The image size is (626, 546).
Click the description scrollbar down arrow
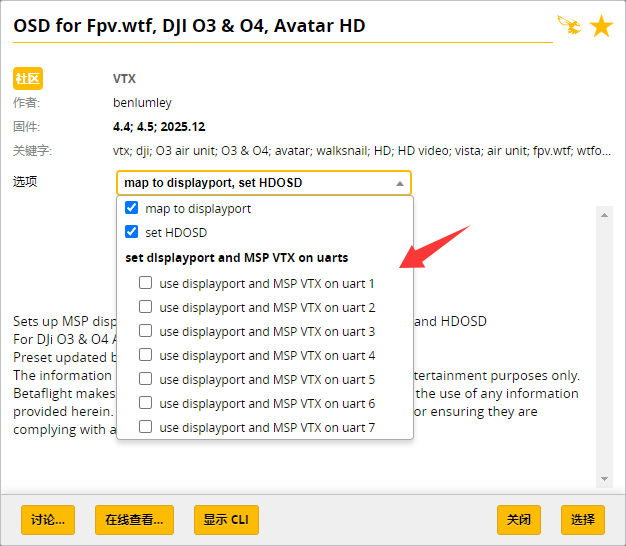pos(604,479)
